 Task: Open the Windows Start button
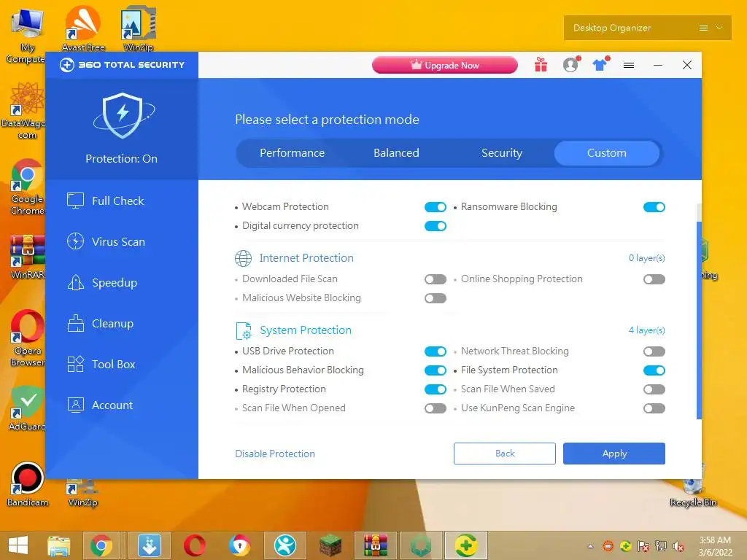pos(18,545)
